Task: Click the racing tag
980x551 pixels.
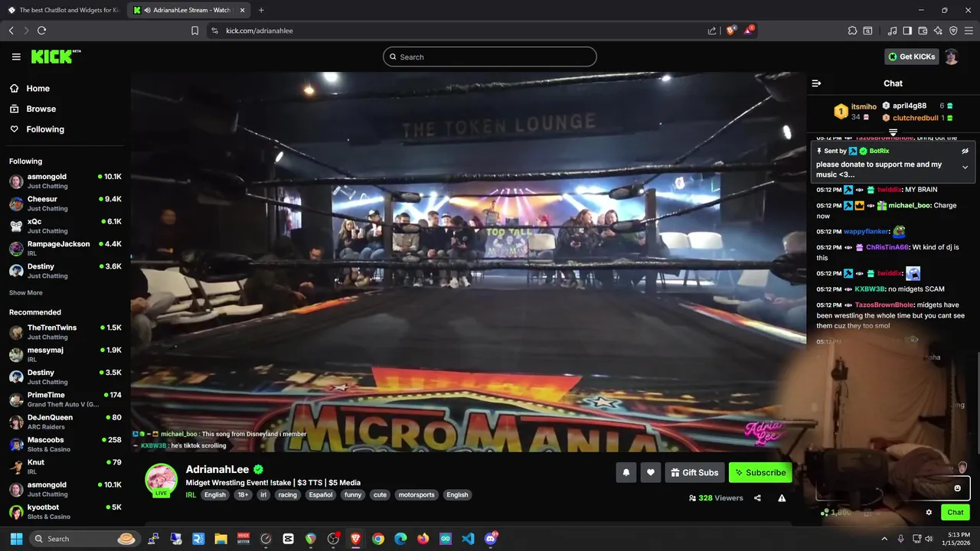Action: click(287, 495)
